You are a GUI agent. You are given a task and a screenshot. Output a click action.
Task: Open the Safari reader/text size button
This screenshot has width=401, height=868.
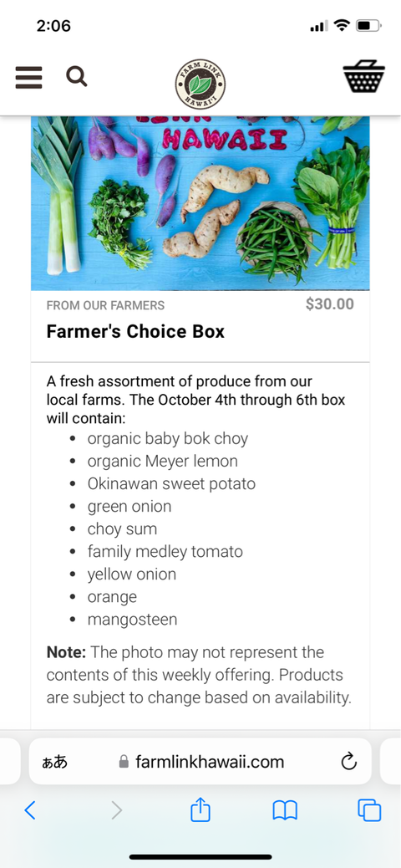55,763
